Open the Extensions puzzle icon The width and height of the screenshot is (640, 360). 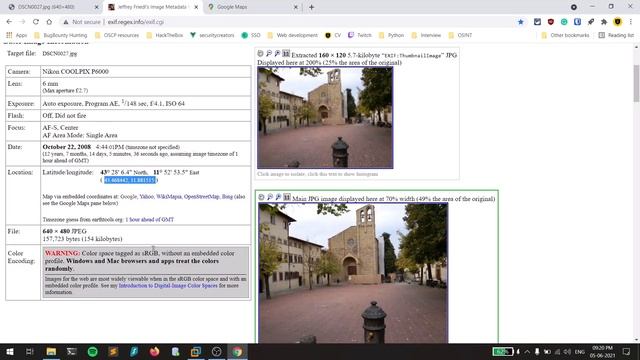point(604,22)
